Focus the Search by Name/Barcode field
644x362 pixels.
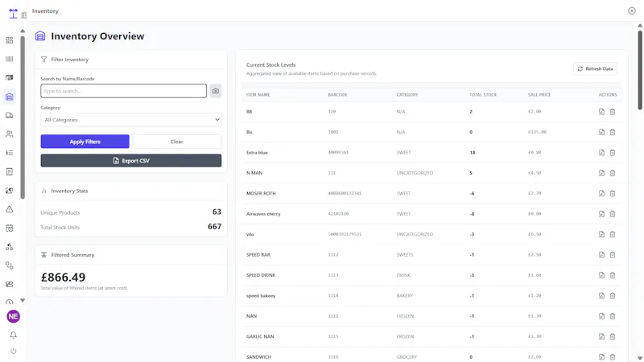tap(124, 91)
